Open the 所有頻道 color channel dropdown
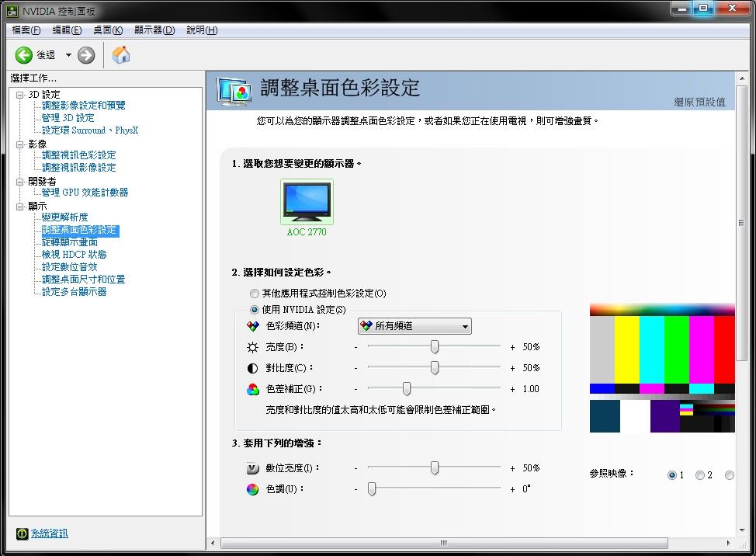 [414, 327]
